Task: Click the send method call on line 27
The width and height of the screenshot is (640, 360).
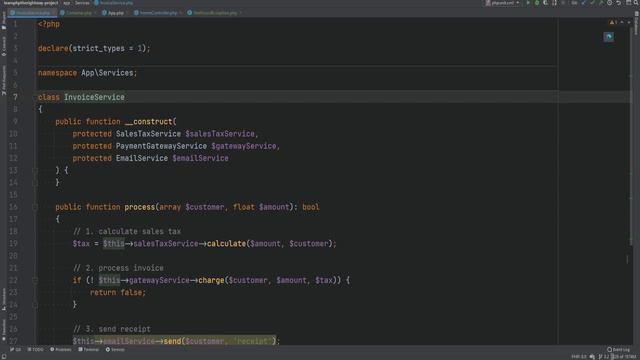Action: click(x=172, y=341)
